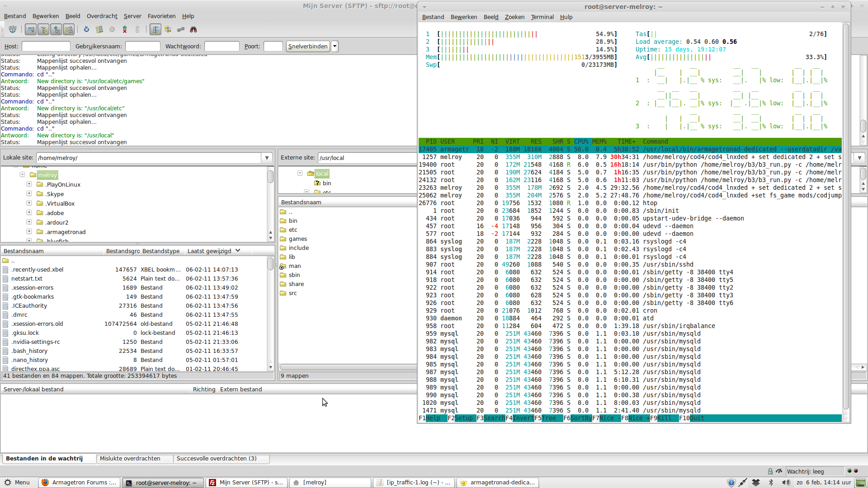Toggle synchronized browsing icon
868x488 pixels.
(181, 29)
